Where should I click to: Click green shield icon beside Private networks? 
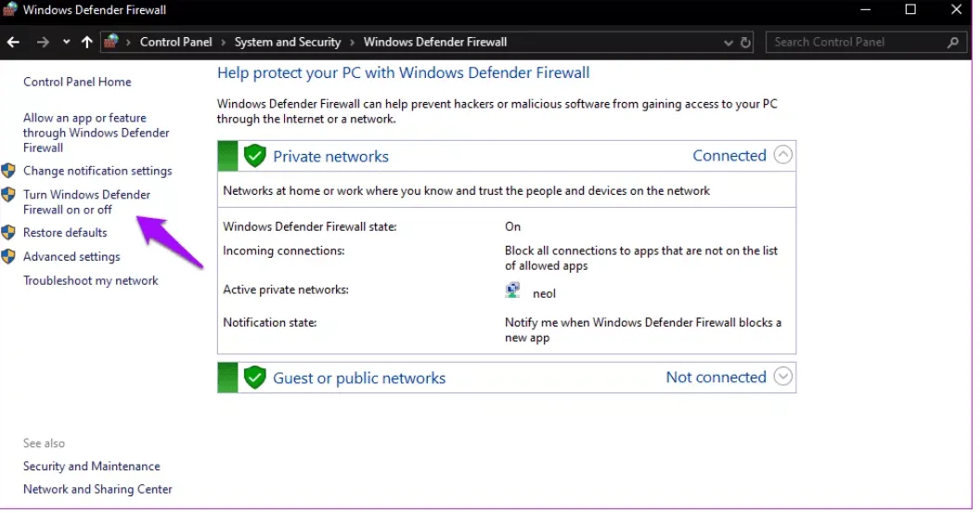click(254, 156)
